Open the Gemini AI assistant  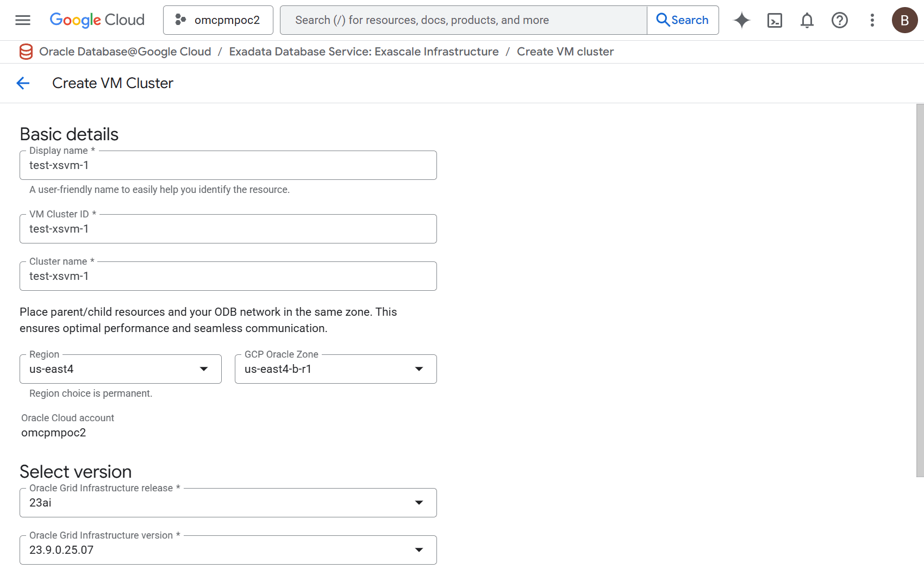[741, 20]
